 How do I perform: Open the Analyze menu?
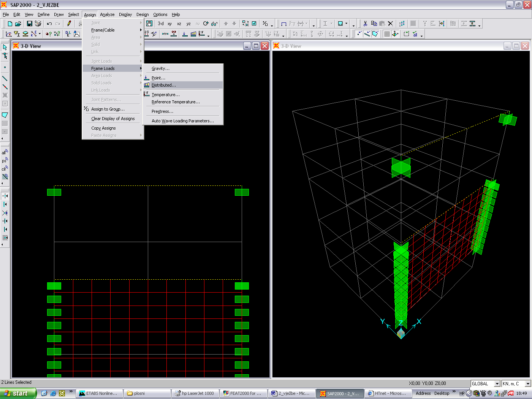pyautogui.click(x=107, y=14)
